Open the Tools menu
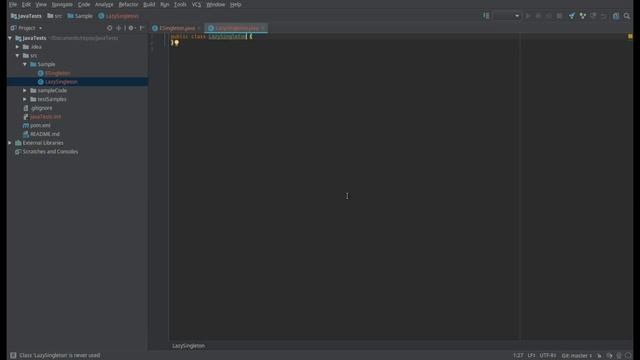640x360 pixels. coord(180,4)
